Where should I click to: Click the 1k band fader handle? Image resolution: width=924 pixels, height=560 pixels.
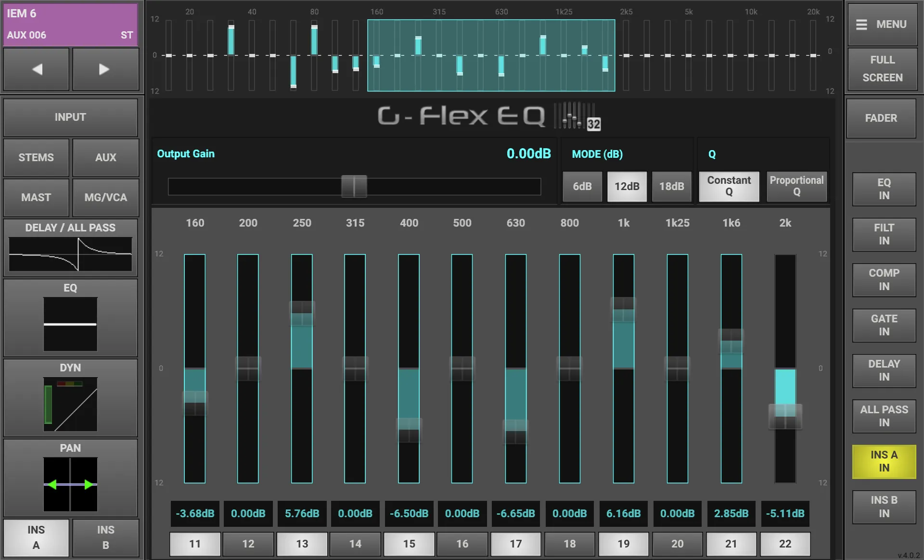[623, 309]
